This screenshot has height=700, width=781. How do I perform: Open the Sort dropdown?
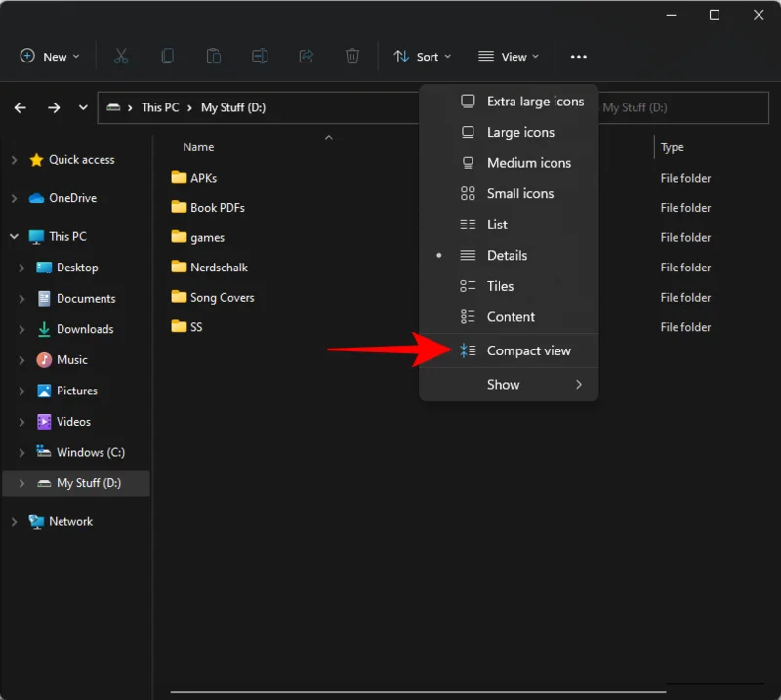tap(422, 56)
